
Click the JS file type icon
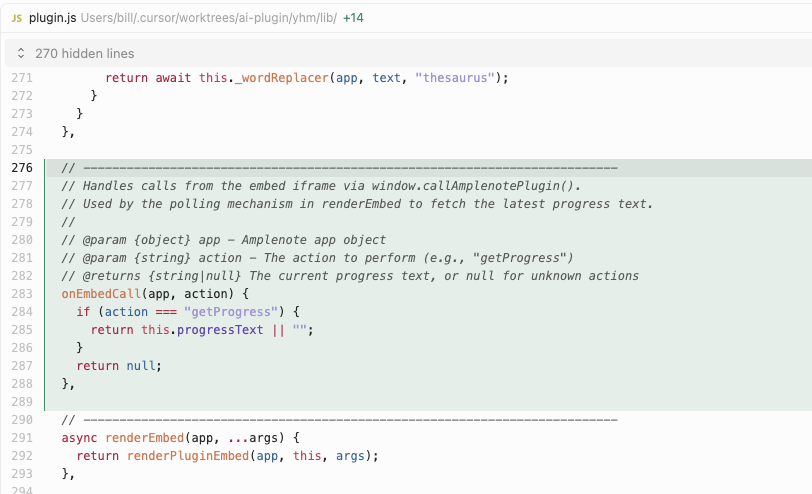(16, 18)
